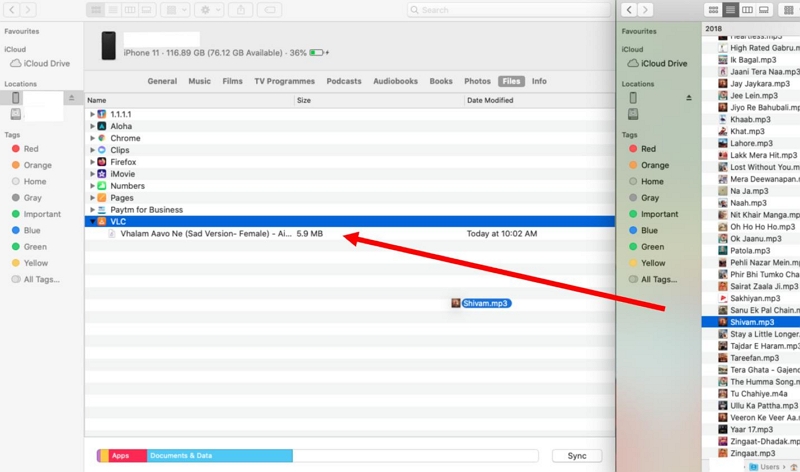Screen dimensions: 800x472
Task: Select the Blue tag in the left sidebar
Action: (x=26, y=230)
